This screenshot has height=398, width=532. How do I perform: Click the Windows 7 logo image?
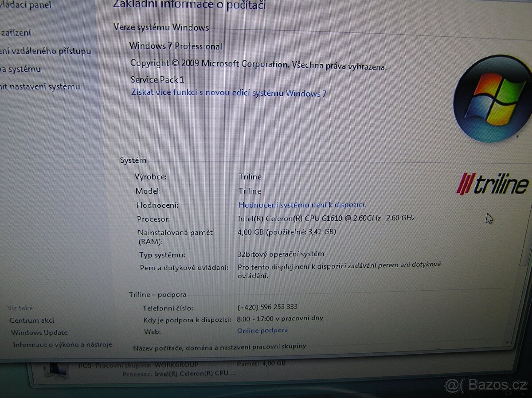click(492, 98)
